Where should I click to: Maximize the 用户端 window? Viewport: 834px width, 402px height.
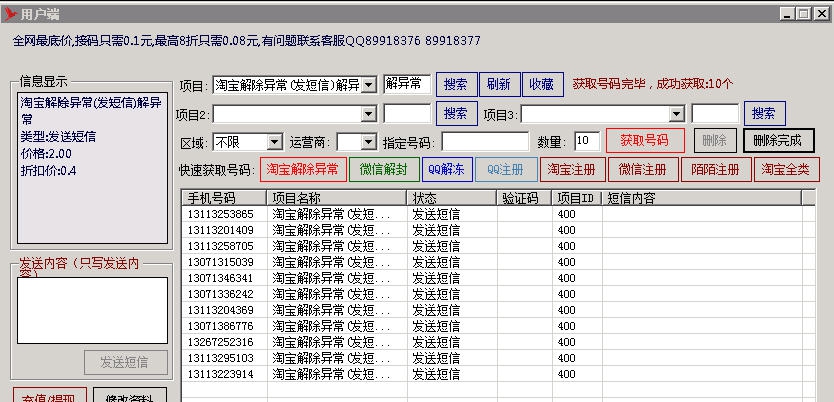(x=804, y=14)
